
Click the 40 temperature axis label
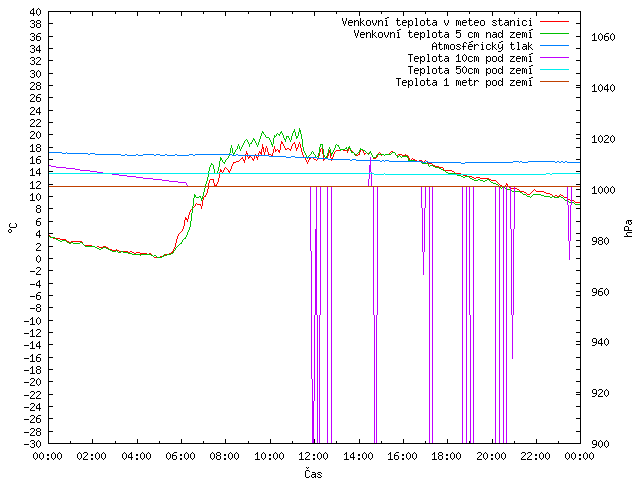coord(36,12)
